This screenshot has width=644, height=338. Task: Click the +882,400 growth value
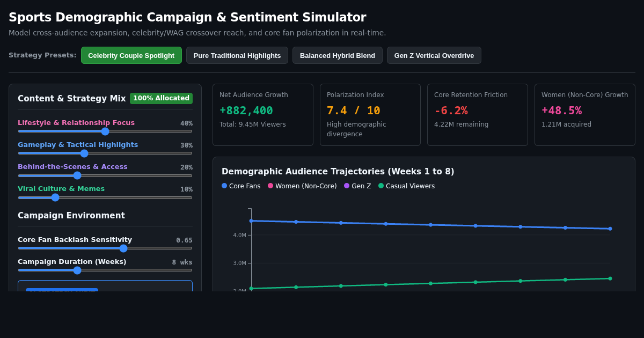click(246, 111)
